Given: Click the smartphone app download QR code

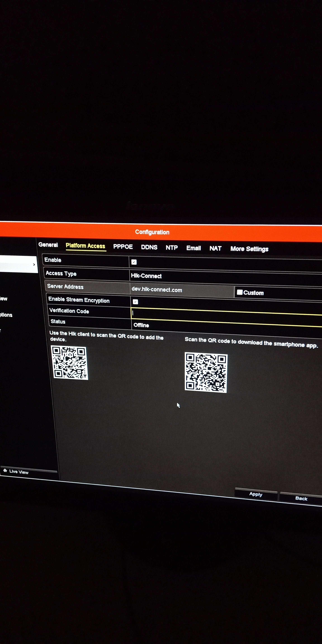Looking at the screenshot, I should click(x=206, y=372).
